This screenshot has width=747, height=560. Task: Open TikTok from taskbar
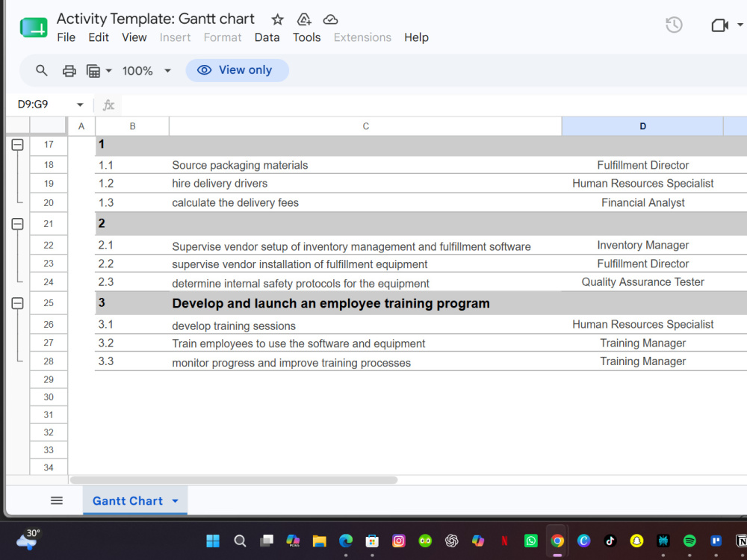tap(610, 541)
